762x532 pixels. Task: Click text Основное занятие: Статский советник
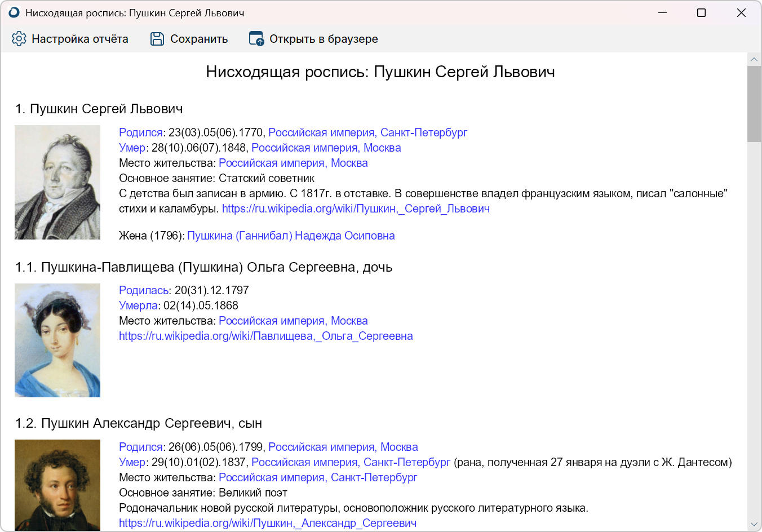(x=216, y=178)
